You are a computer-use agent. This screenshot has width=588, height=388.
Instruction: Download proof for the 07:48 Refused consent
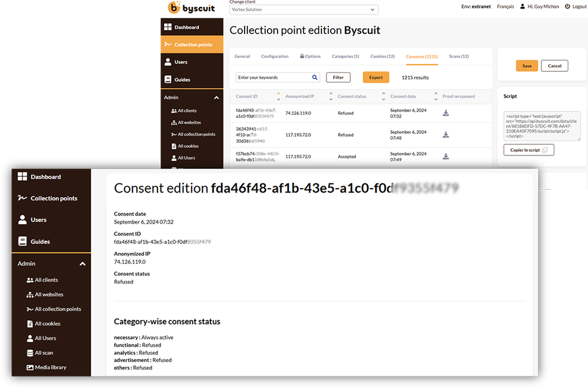446,135
